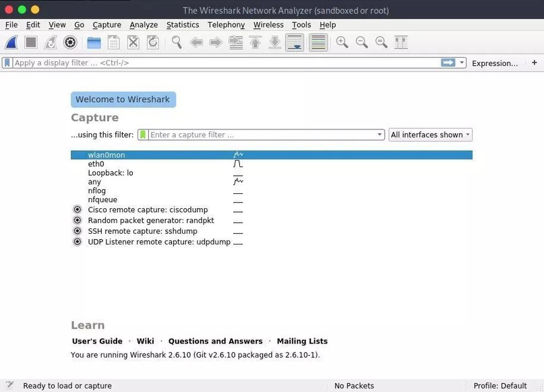
Task: Expand display filter history dropdown
Action: (462, 63)
